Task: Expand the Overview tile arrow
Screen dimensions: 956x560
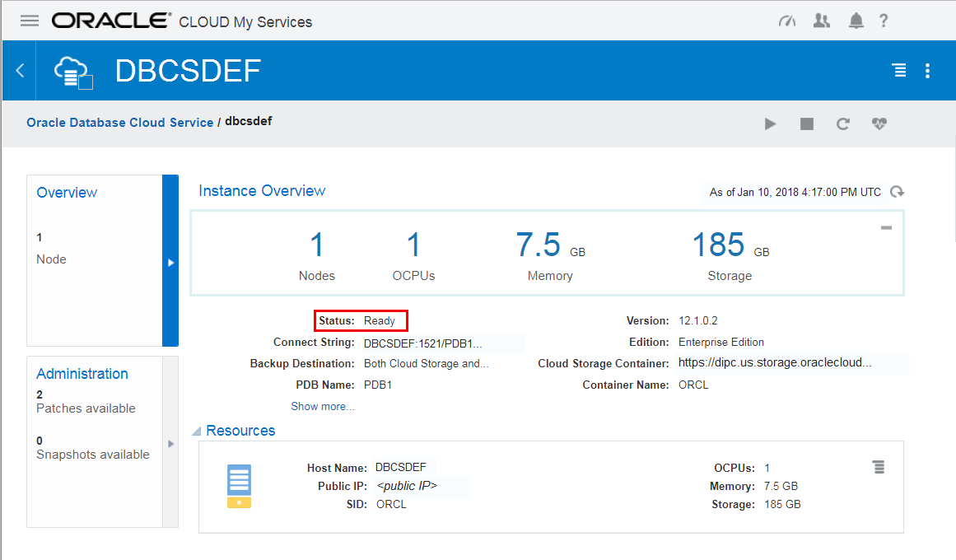Action: pos(170,263)
